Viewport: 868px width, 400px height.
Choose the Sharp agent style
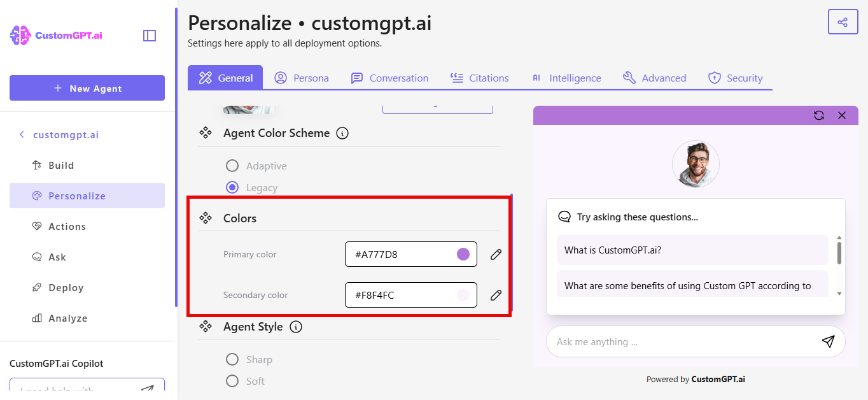(x=232, y=359)
